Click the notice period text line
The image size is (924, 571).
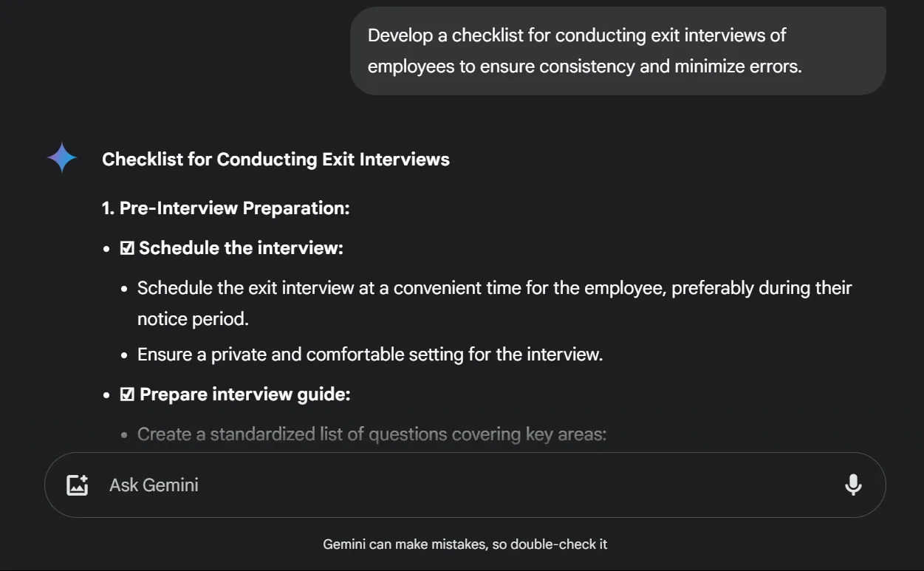[x=193, y=319]
